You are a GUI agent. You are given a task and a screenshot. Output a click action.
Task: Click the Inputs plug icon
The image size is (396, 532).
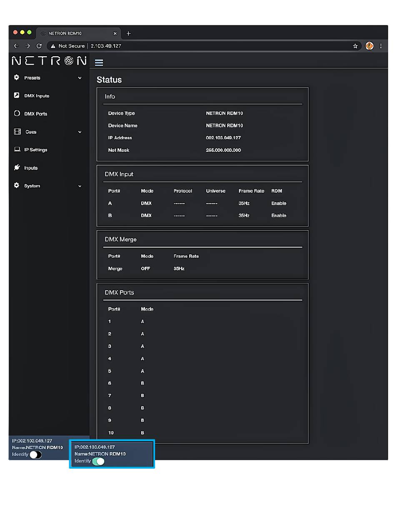[17, 168]
